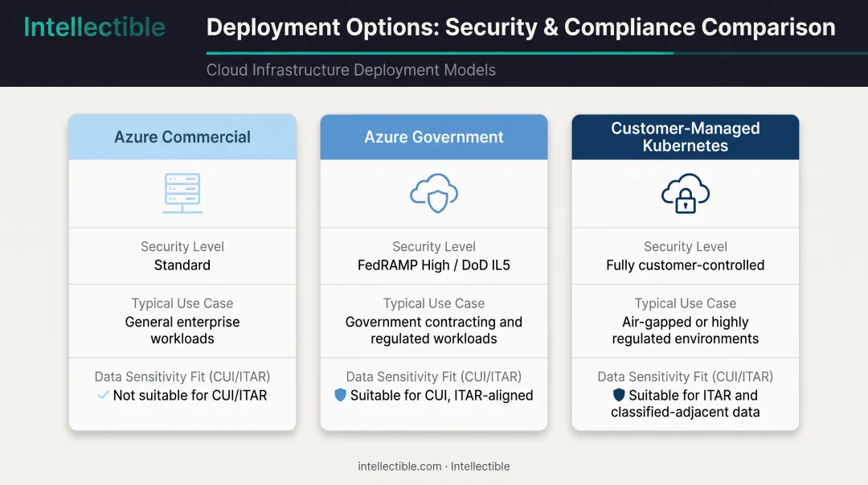This screenshot has width=868, height=485.
Task: Select the Azure Government card header
Action: point(434,137)
